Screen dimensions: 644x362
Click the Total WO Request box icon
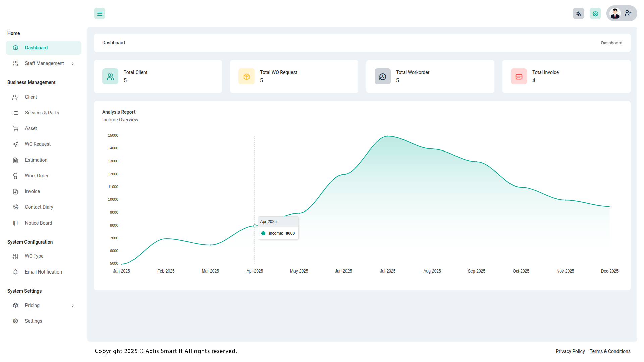coord(247,77)
